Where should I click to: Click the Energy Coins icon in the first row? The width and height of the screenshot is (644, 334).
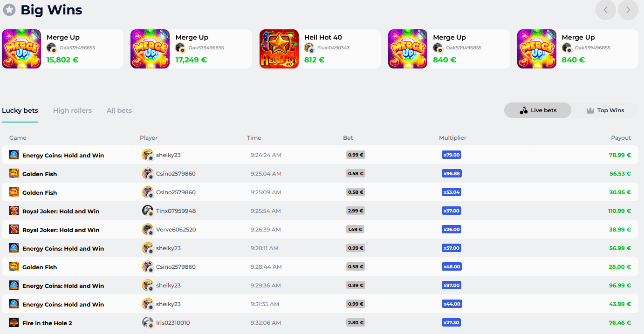pos(14,155)
